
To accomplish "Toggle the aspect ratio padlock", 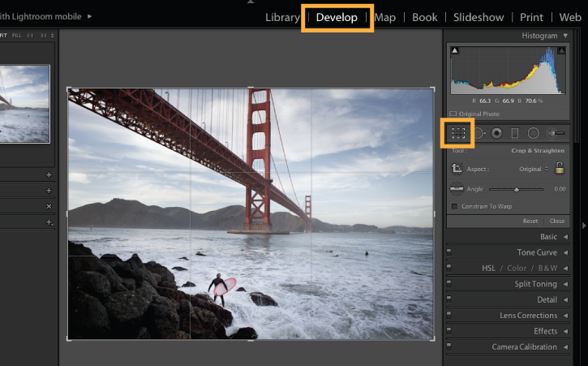I will [x=560, y=168].
